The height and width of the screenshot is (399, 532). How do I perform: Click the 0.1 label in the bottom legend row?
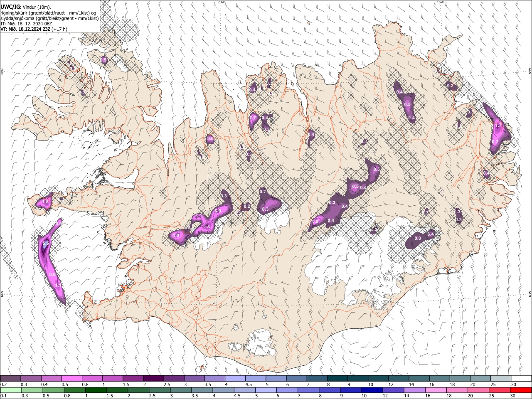click(4, 396)
